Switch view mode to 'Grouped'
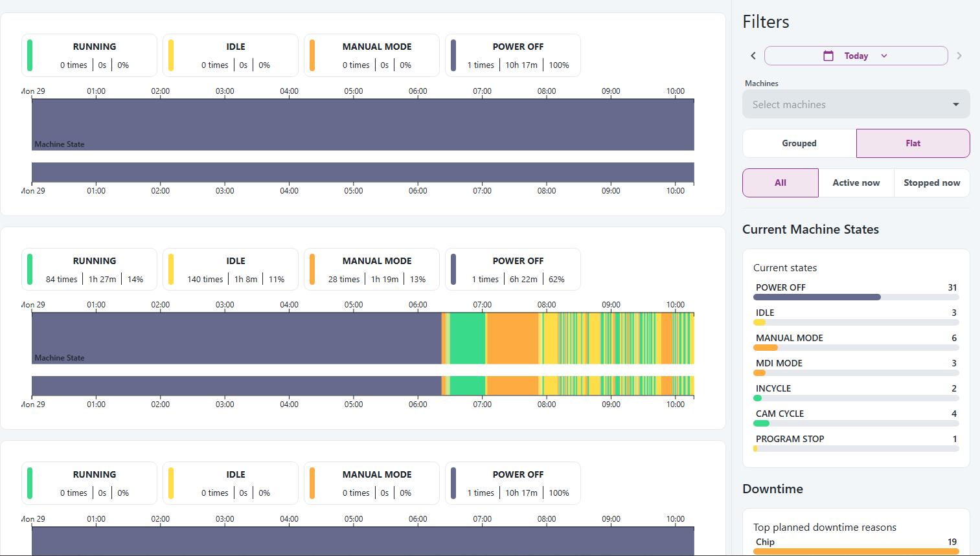This screenshot has width=980, height=556. pyautogui.click(x=799, y=143)
